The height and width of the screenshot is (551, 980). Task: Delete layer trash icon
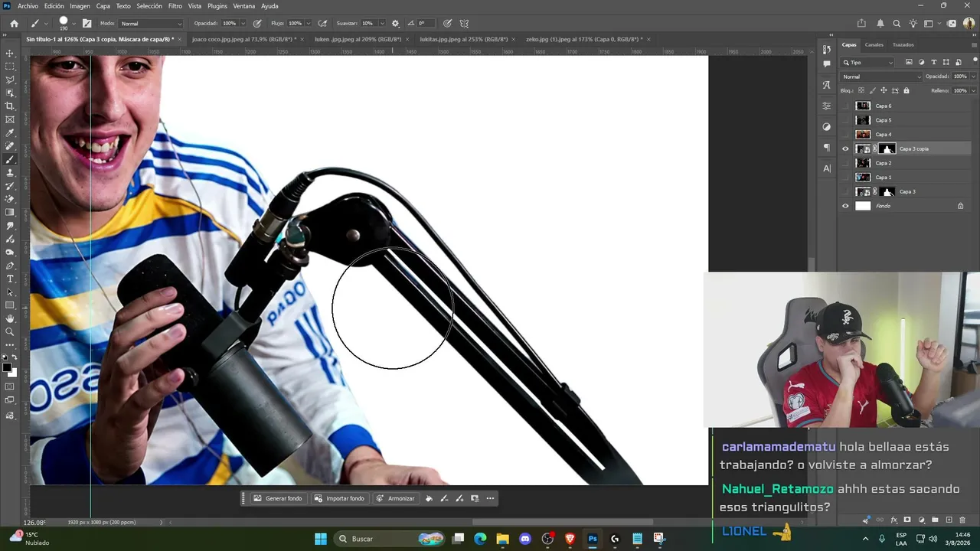[962, 520]
